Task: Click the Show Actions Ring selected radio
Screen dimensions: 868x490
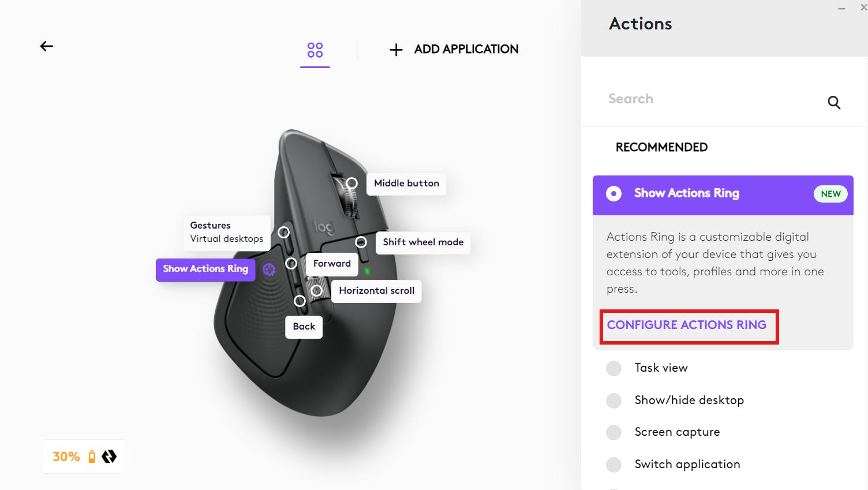Action: 614,193
